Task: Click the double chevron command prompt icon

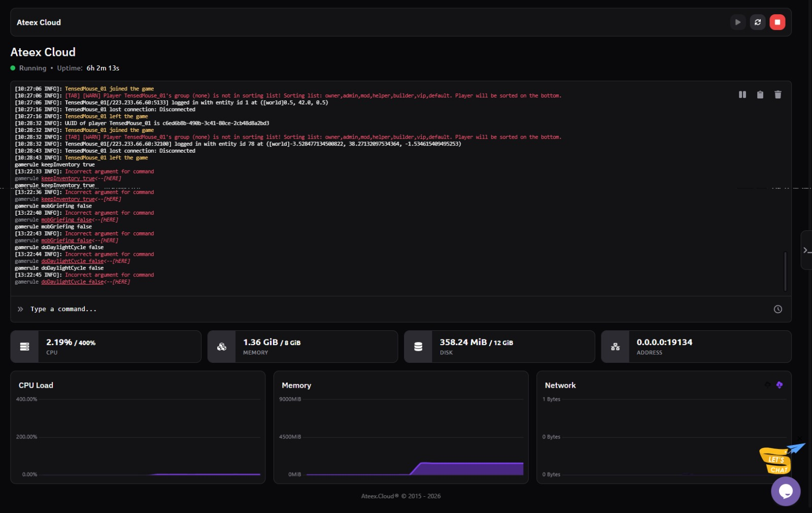Action: pyautogui.click(x=20, y=309)
